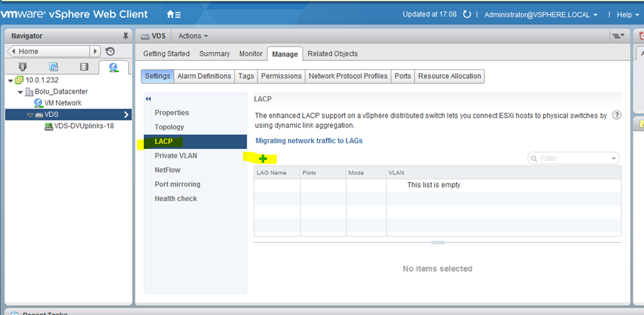Select Bolu_Datacenter in tree
This screenshot has width=644, height=315.
(61, 92)
